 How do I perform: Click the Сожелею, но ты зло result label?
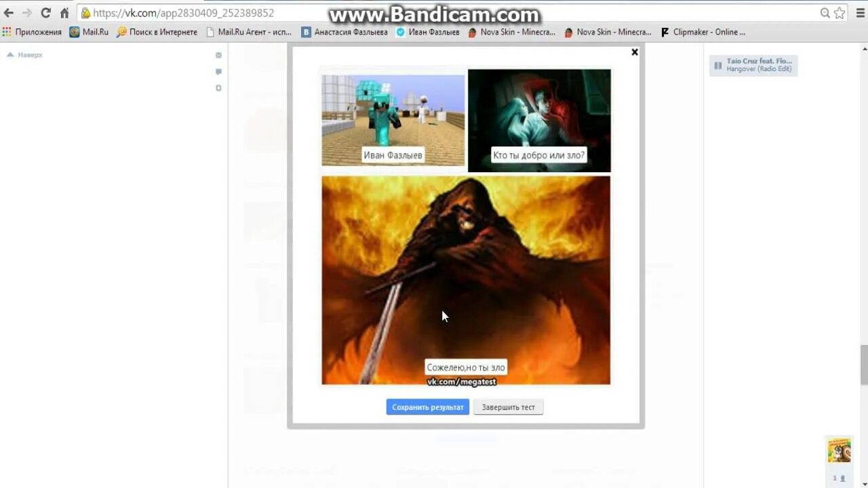[x=466, y=367]
